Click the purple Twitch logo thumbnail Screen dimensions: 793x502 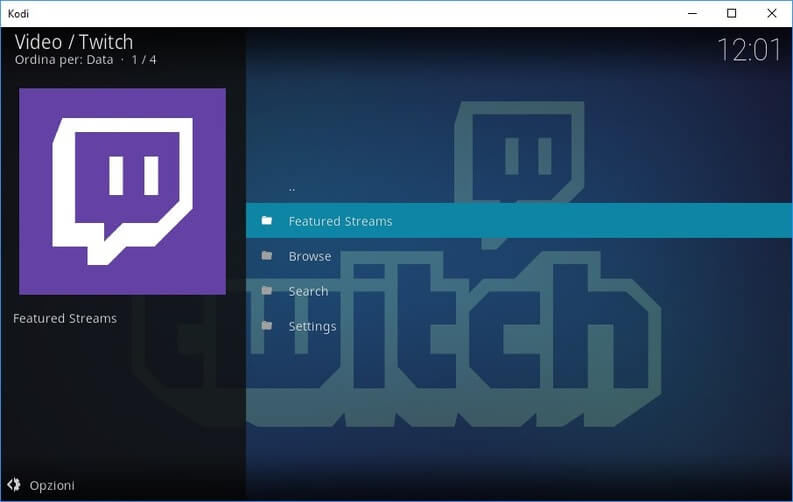[122, 191]
